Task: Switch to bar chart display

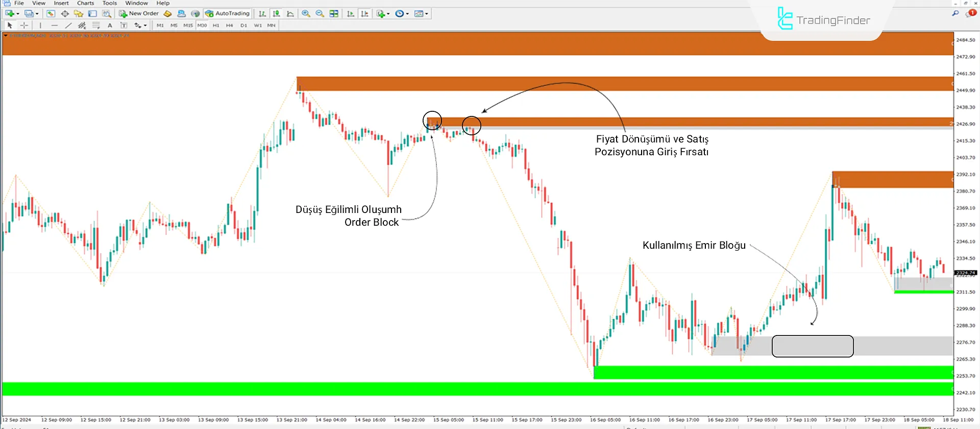Action: [x=262, y=14]
